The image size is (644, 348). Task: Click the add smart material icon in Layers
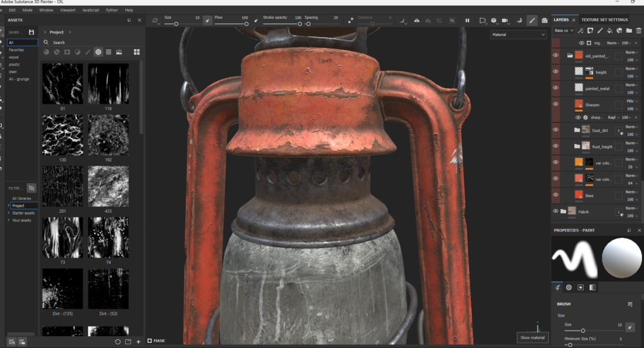(619, 30)
